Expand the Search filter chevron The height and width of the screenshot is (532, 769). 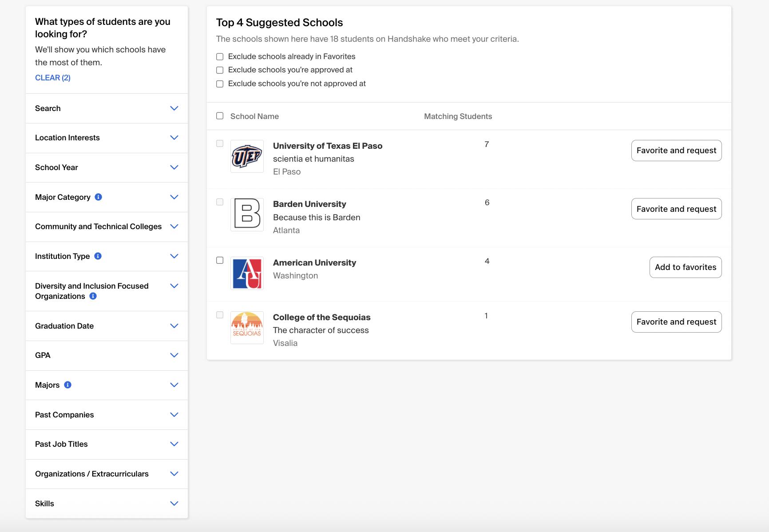click(x=174, y=108)
